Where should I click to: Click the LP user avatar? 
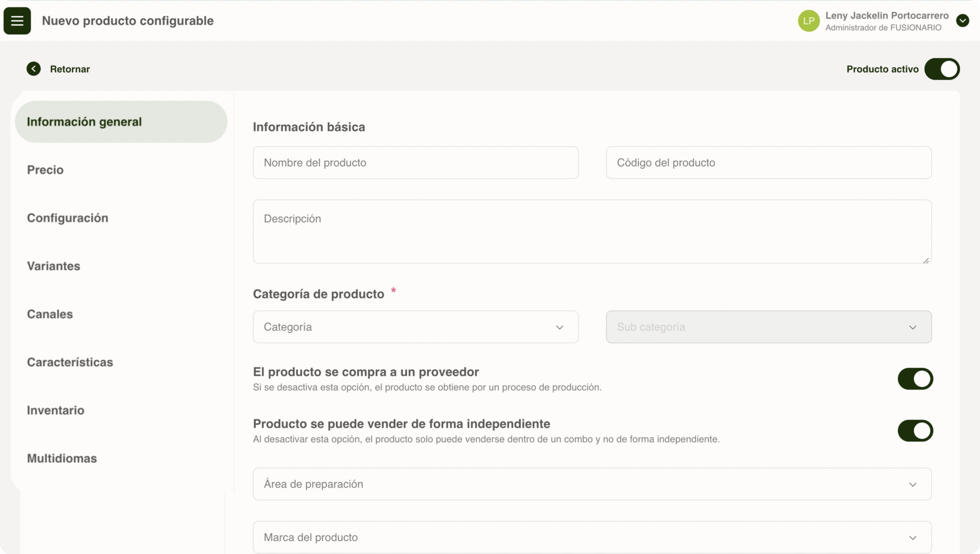coord(808,21)
